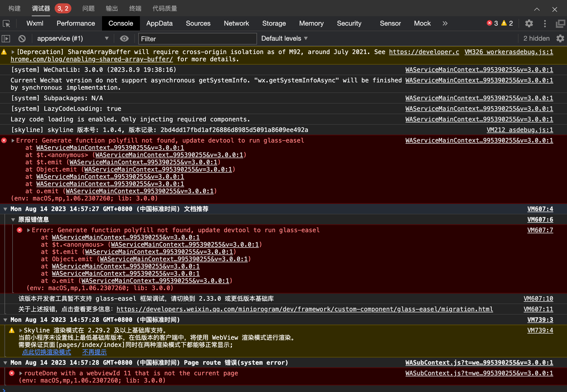
Task: Collapse the debugger panel with up chevron
Action: [x=537, y=9]
